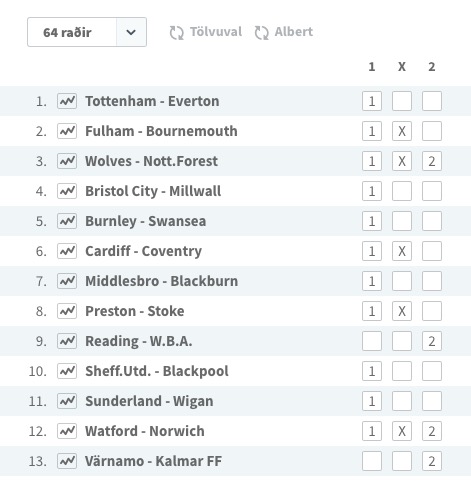The image size is (471, 500).
Task: Toggle the 2 box for Fulham - Bournemouth
Action: pos(432,131)
